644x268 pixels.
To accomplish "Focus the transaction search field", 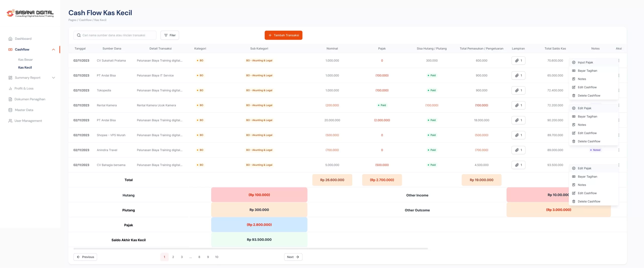I will point(115,35).
